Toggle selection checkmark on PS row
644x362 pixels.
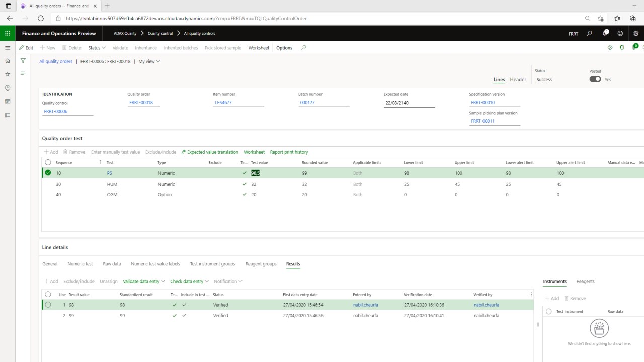48,173
